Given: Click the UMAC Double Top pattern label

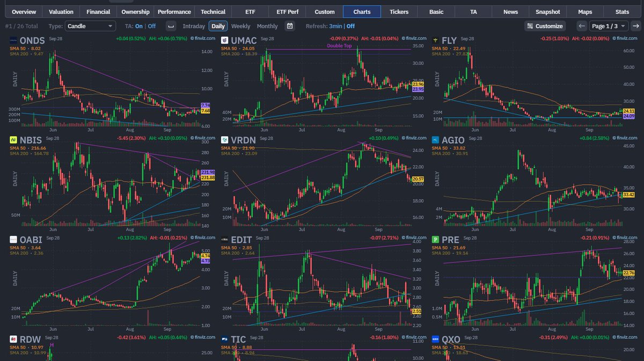Looking at the screenshot, I should 339,46.
